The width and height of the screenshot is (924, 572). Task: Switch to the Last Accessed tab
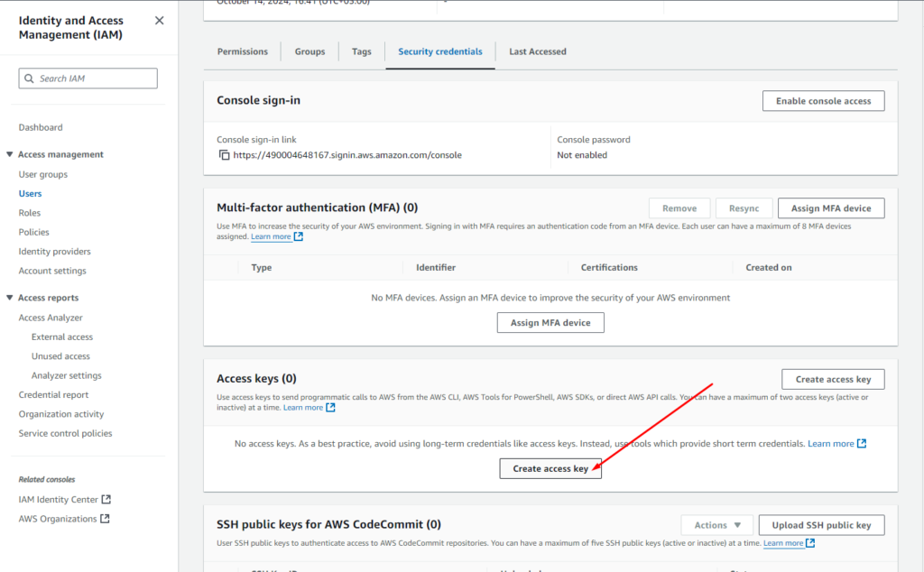tap(537, 51)
